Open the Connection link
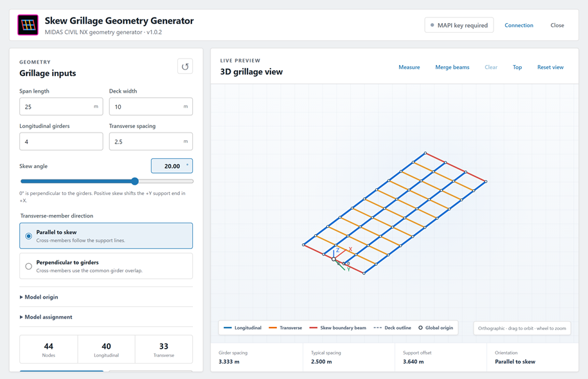The image size is (588, 379). coord(519,25)
